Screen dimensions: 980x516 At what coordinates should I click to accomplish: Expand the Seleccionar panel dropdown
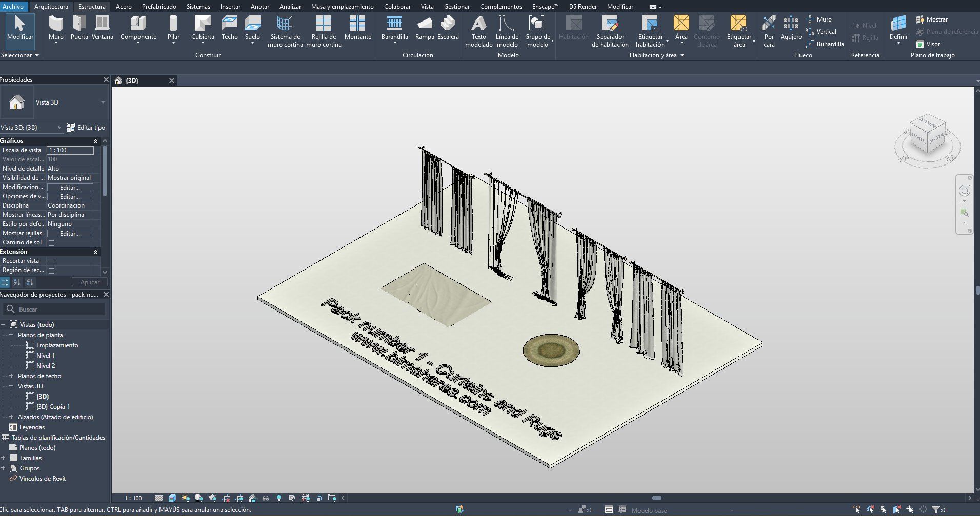point(20,55)
